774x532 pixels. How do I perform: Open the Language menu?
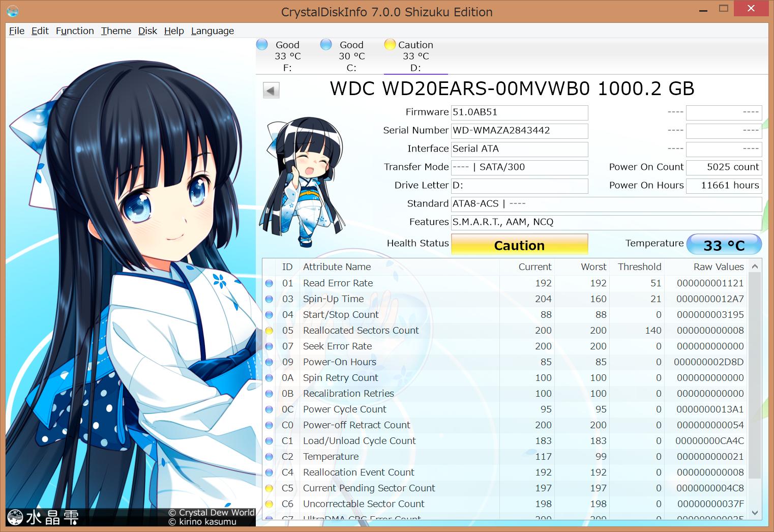[212, 31]
